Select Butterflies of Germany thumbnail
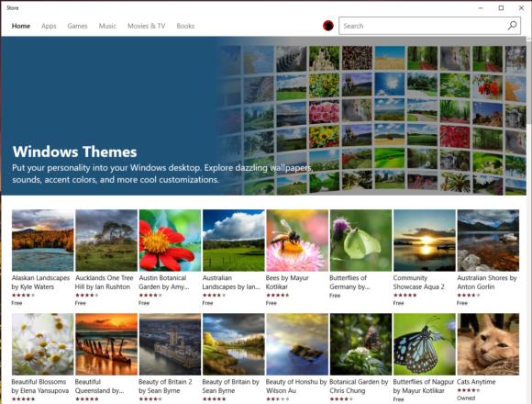 pos(360,241)
